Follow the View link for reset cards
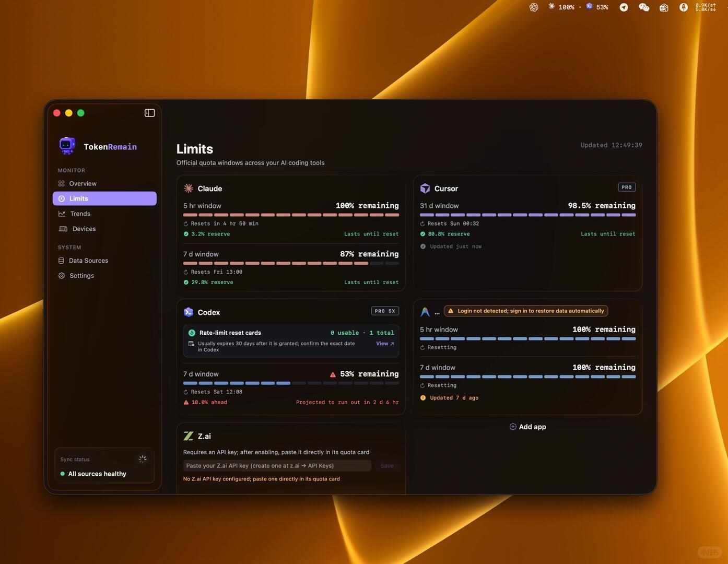The image size is (728, 564). pyautogui.click(x=385, y=344)
